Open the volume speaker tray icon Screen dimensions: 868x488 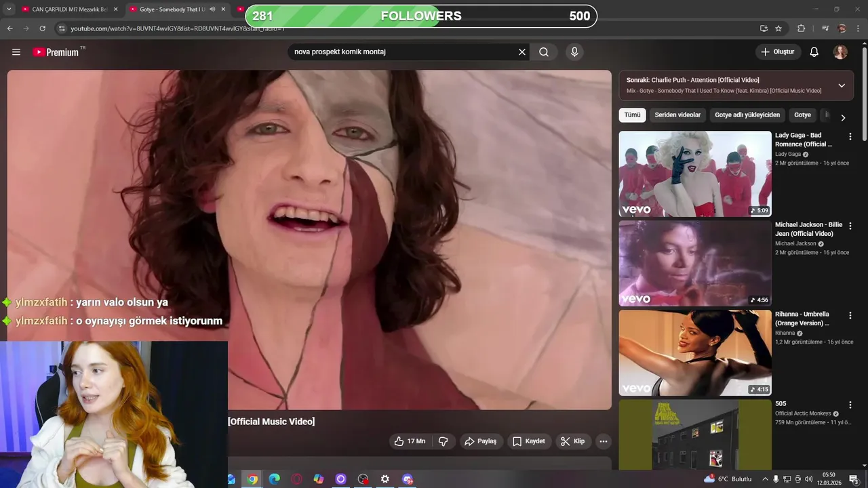tap(808, 479)
